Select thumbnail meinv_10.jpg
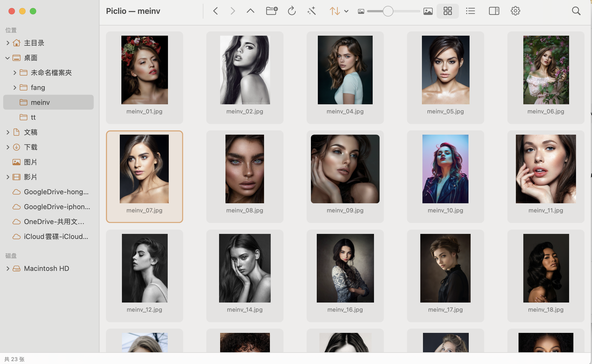This screenshot has height=364, width=592. point(446,177)
